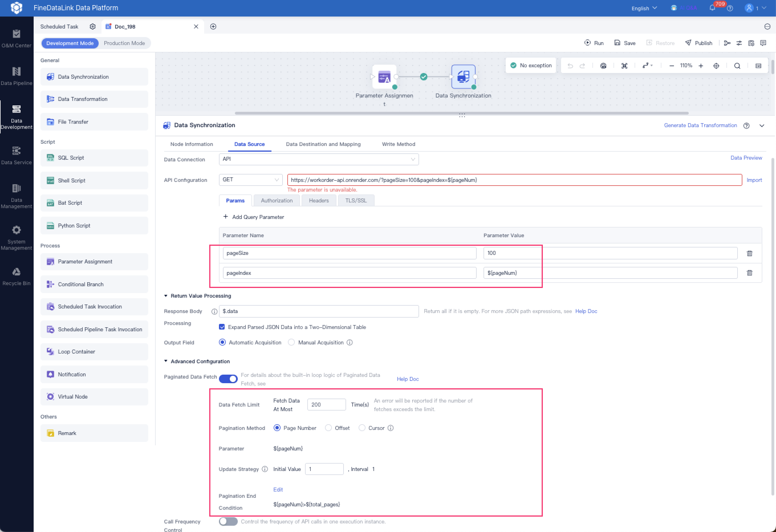
Task: Switch to the Node Information tab
Action: [x=192, y=144]
